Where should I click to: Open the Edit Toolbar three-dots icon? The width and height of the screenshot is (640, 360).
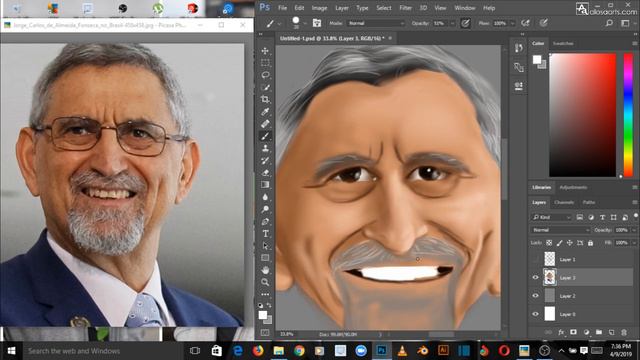(265, 294)
